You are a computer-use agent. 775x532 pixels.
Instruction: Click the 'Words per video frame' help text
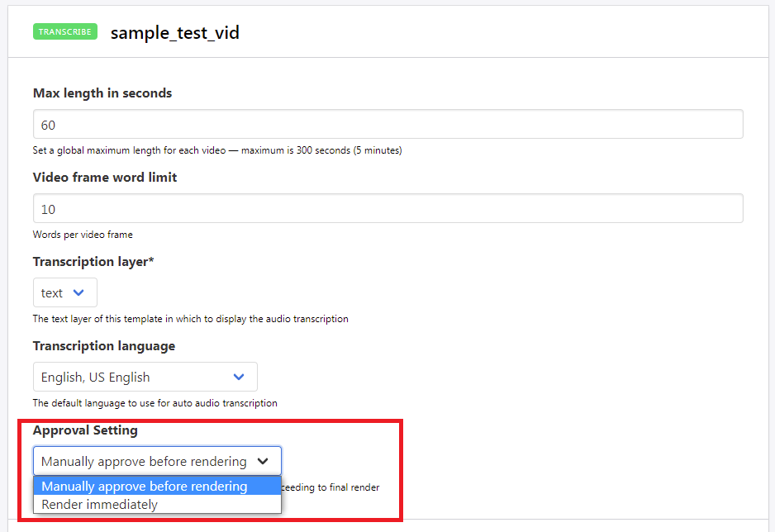[83, 235]
